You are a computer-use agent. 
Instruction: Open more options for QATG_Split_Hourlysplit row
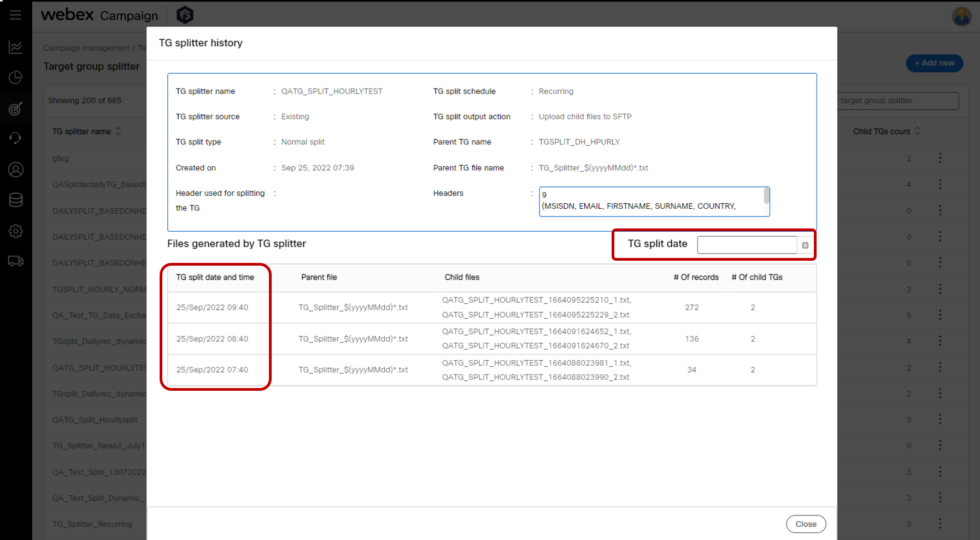click(x=940, y=419)
